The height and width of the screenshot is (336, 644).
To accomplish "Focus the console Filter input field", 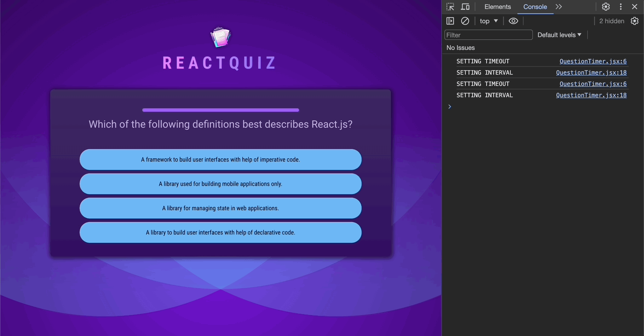I will (489, 35).
